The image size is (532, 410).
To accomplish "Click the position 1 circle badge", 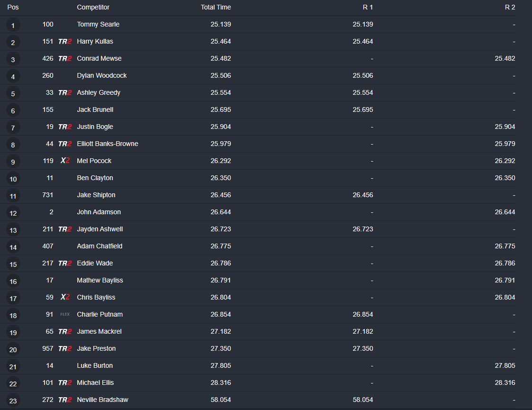I will click(x=13, y=25).
